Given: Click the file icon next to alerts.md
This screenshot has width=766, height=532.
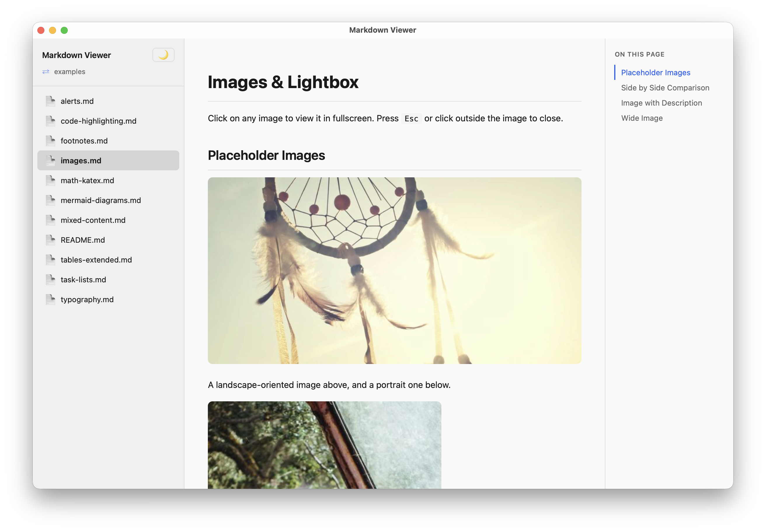Looking at the screenshot, I should click(51, 101).
